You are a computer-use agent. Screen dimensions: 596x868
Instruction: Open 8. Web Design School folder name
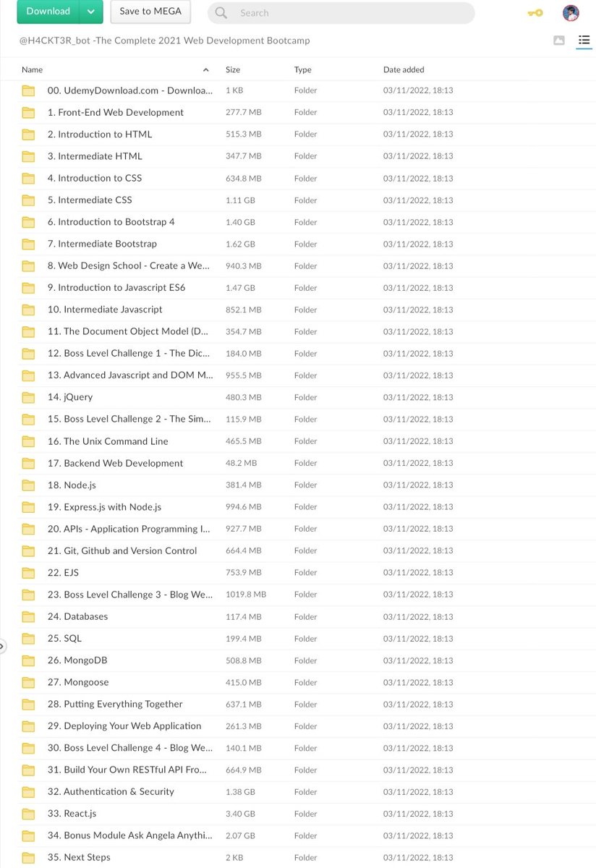point(129,265)
